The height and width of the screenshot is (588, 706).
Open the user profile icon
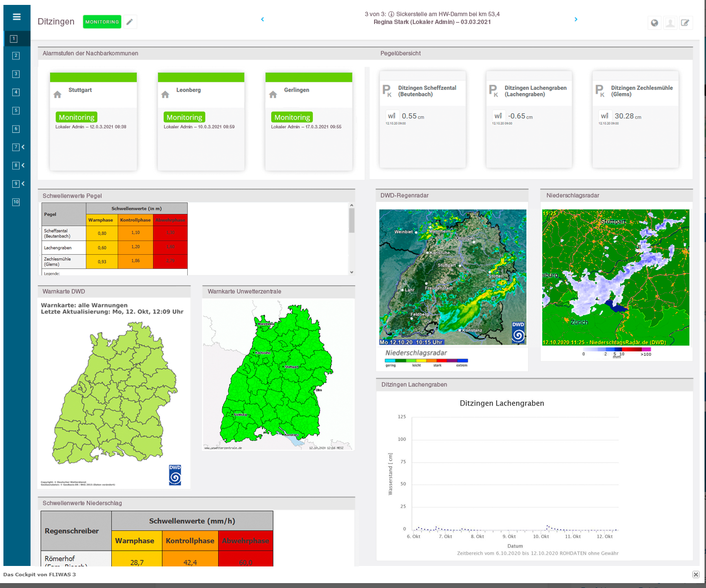click(670, 23)
